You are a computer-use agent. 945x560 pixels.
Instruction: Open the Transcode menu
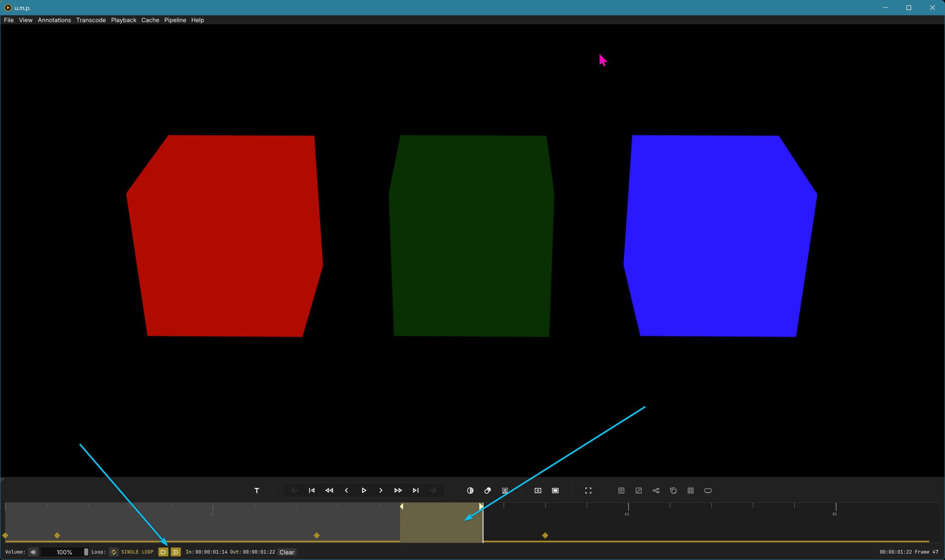[91, 20]
